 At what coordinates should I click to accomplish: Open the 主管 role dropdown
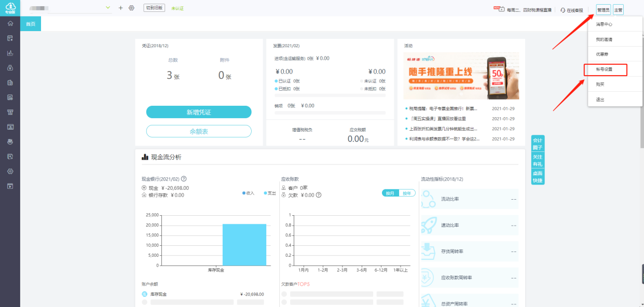point(618,9)
